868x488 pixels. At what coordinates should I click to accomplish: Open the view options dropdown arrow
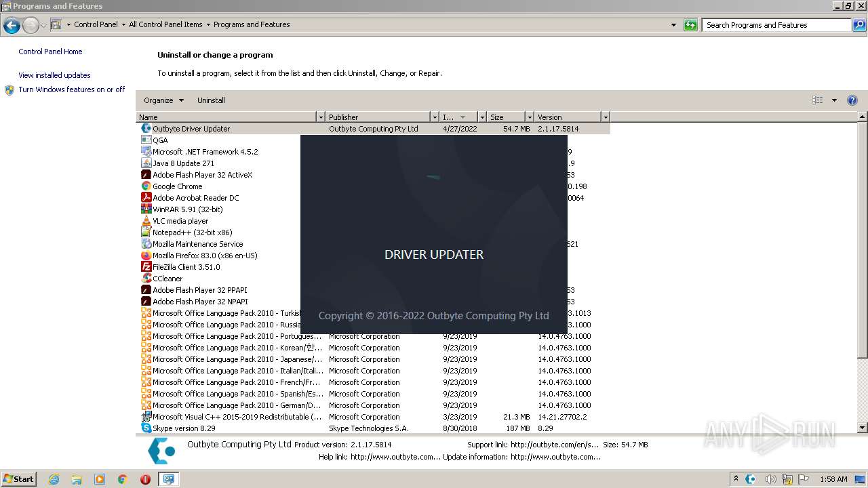(x=834, y=100)
